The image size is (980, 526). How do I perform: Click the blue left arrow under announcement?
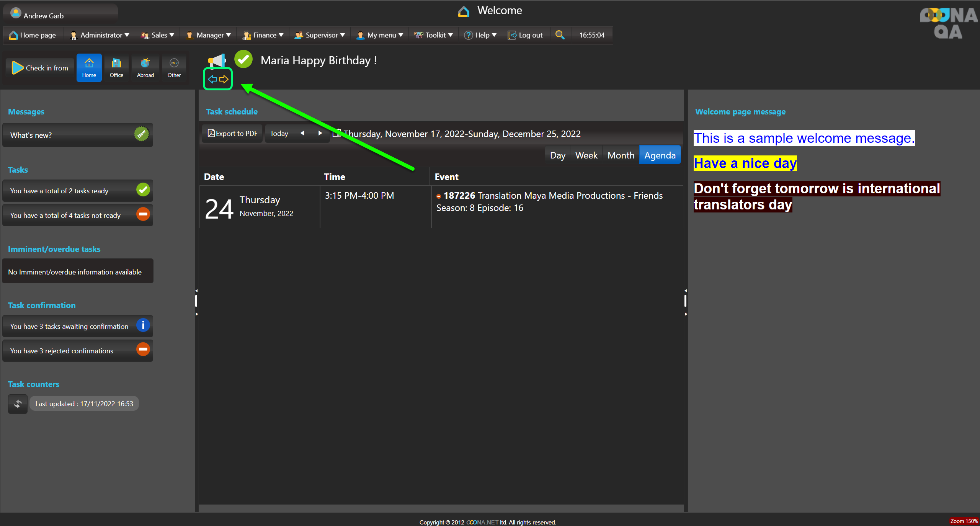[212, 79]
